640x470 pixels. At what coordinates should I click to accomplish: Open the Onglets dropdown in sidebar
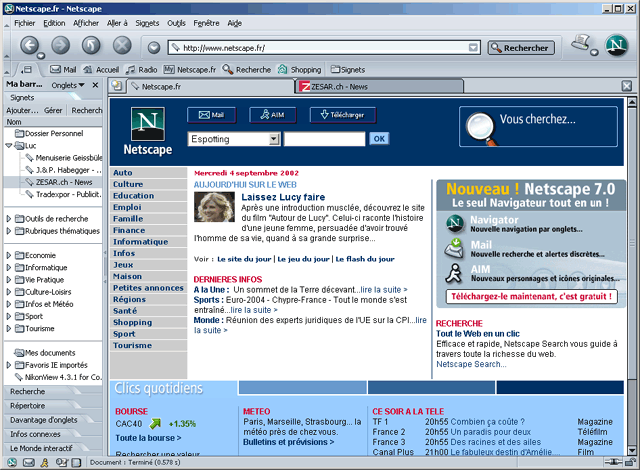click(68, 85)
